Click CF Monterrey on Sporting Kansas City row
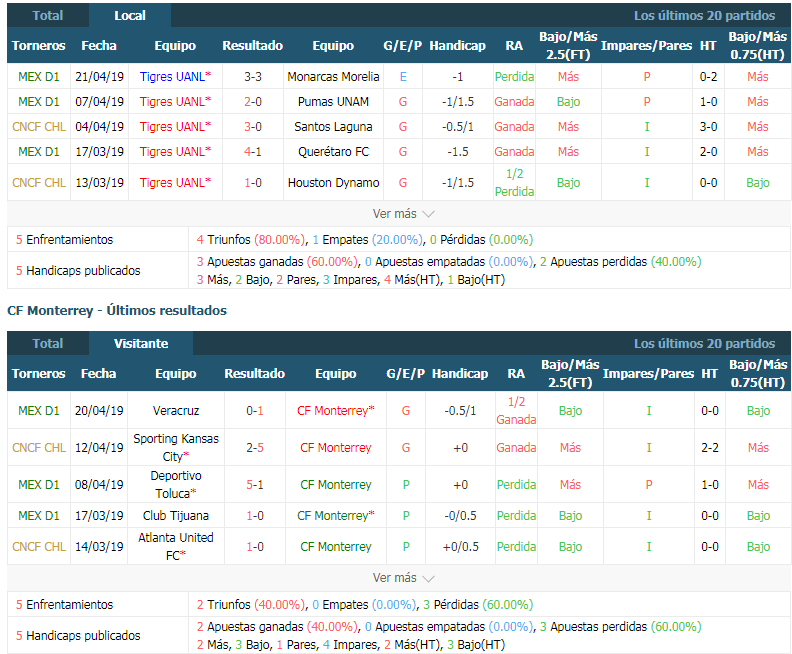 coord(336,447)
